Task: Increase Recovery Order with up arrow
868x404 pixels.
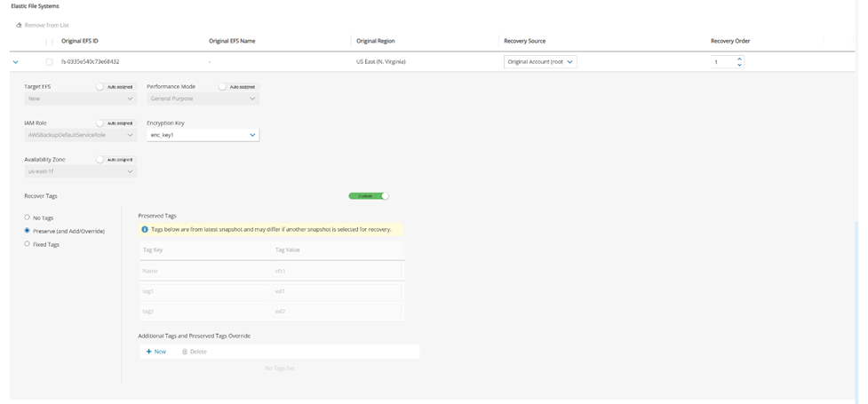Action: [739, 59]
